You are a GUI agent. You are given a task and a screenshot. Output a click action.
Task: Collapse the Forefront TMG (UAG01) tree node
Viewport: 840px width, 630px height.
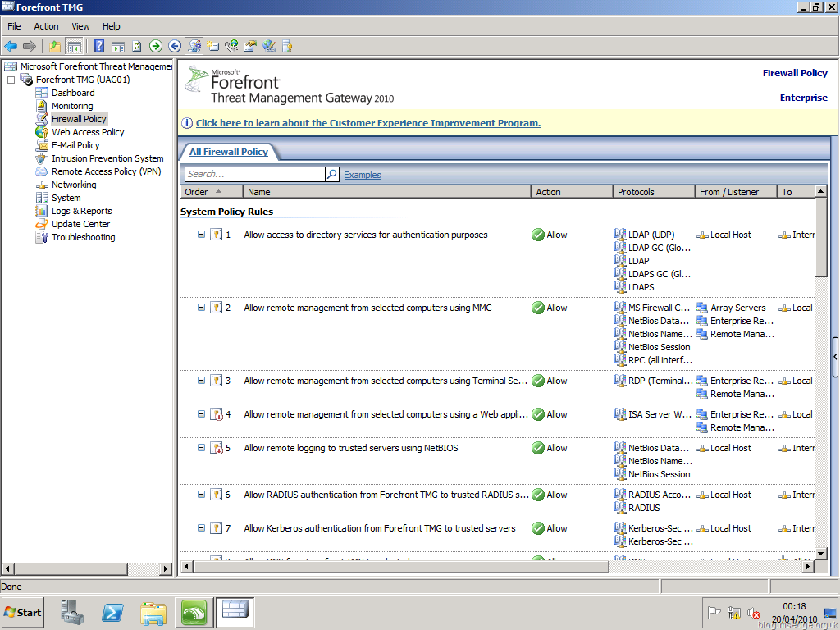pos(11,80)
